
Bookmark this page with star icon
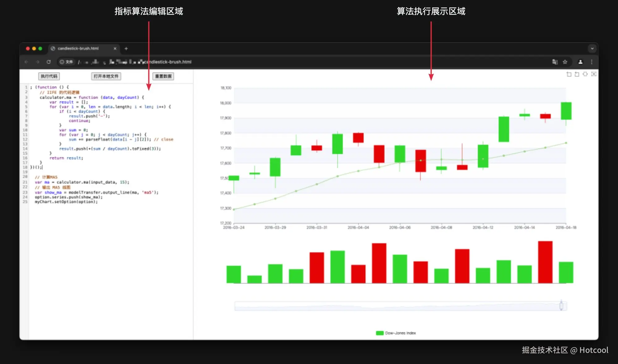tap(565, 62)
